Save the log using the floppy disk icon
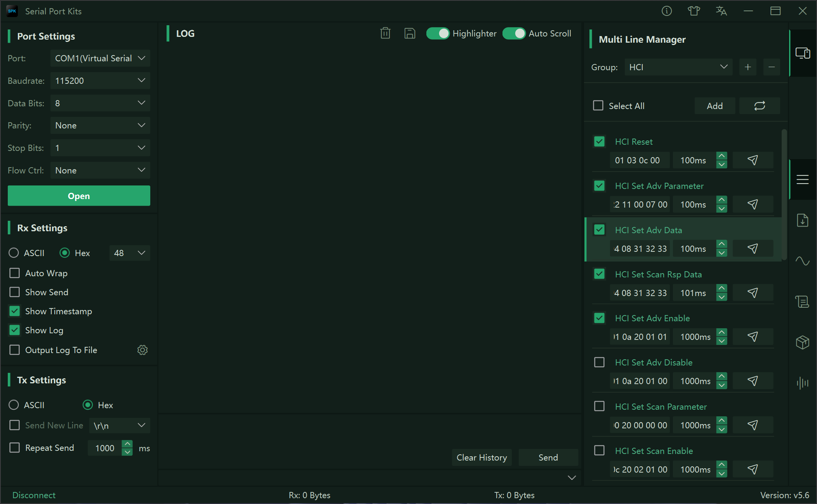817x504 pixels. pos(410,33)
